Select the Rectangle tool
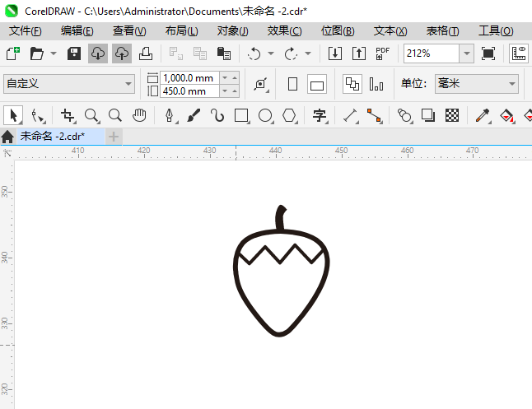Screen dimensions: 532x409 241,115
